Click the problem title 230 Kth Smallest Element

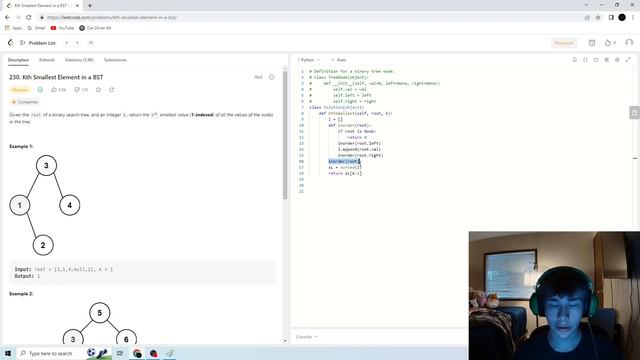56,77
